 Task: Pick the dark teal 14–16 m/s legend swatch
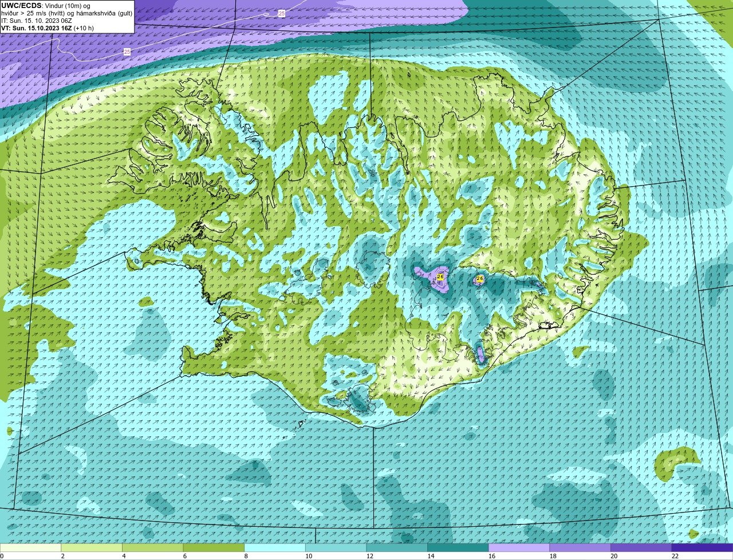click(x=458, y=547)
